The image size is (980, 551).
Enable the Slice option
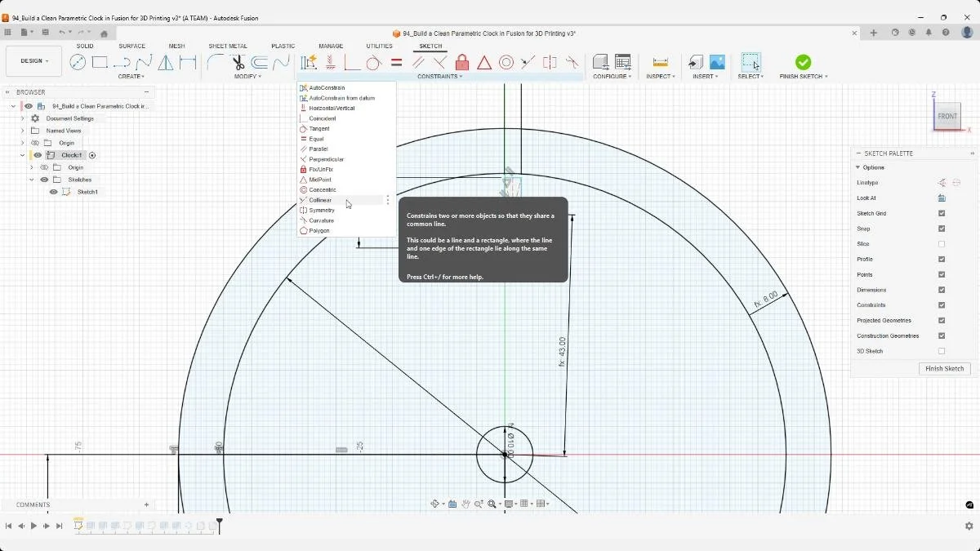pos(941,243)
